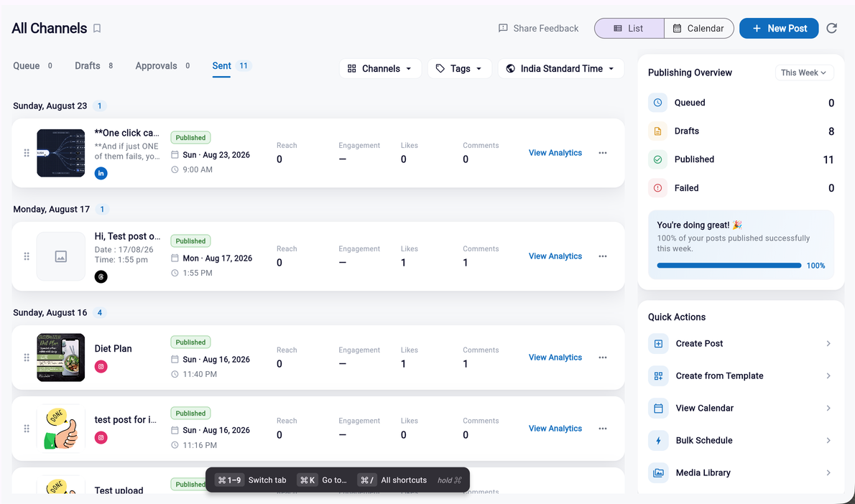
Task: Expand the Create from Template chevron arrow
Action: 828,376
